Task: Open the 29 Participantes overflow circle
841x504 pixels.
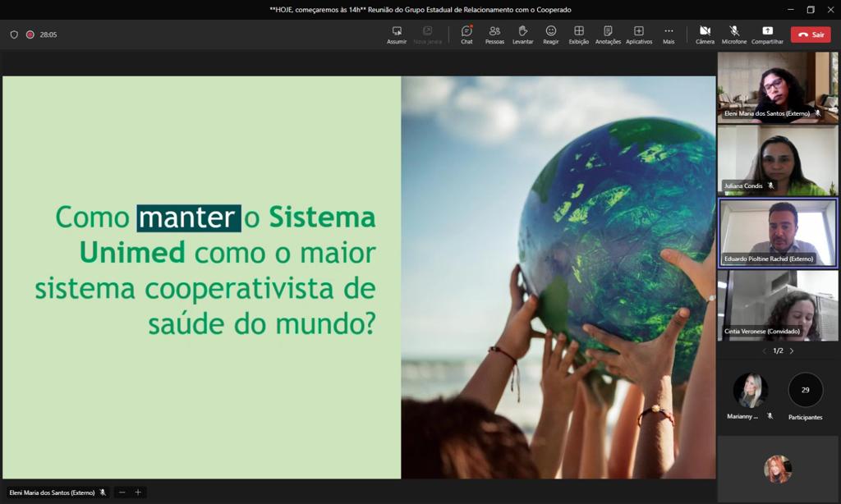Action: (x=805, y=391)
